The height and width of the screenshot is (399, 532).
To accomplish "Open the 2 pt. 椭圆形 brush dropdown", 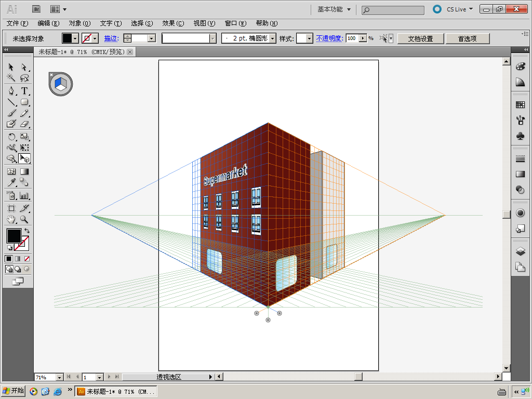I will [x=273, y=38].
